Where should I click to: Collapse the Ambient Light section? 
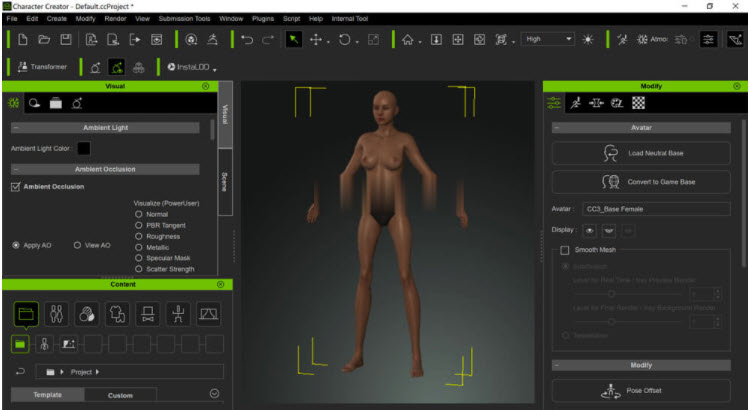point(16,127)
